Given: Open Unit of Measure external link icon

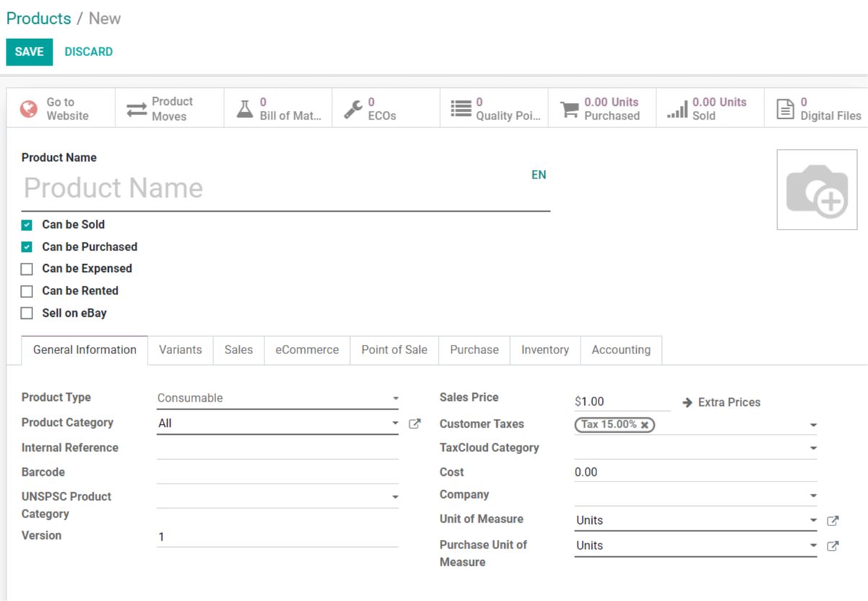Looking at the screenshot, I should (x=833, y=520).
